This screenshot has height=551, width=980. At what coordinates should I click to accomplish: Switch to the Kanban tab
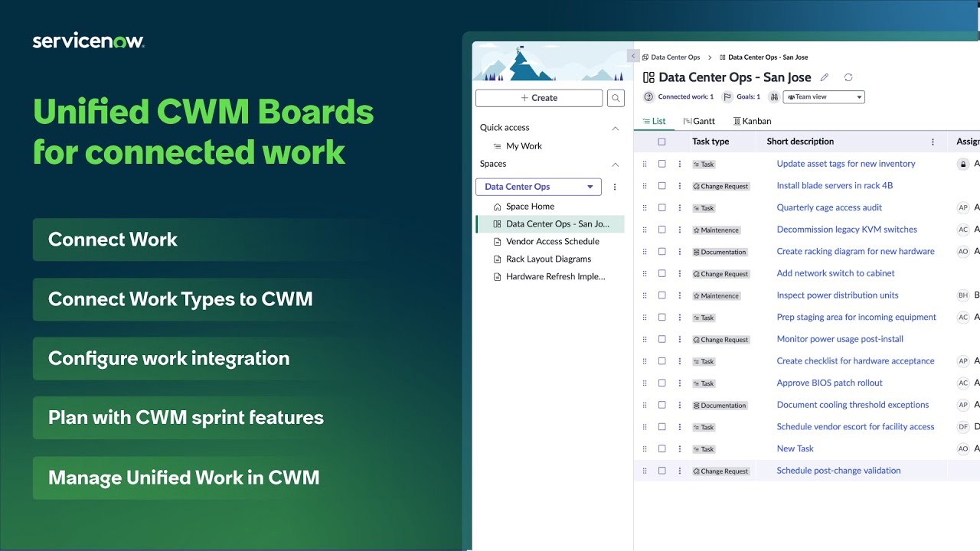tap(752, 120)
